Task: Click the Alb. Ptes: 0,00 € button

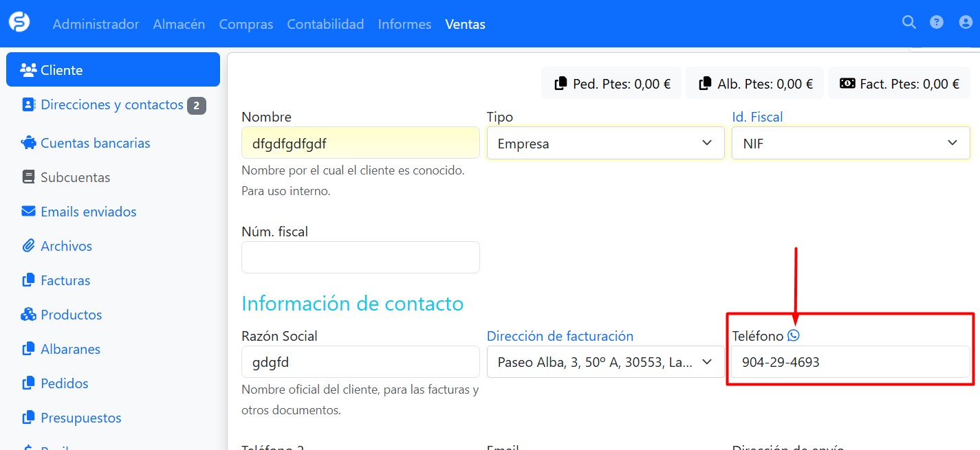Action: coord(755,84)
